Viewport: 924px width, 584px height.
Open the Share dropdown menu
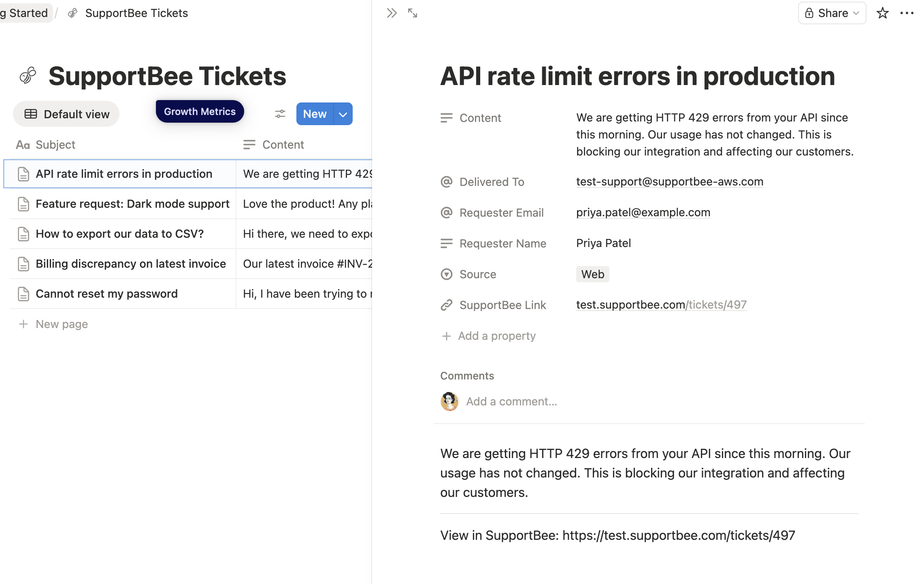point(832,13)
